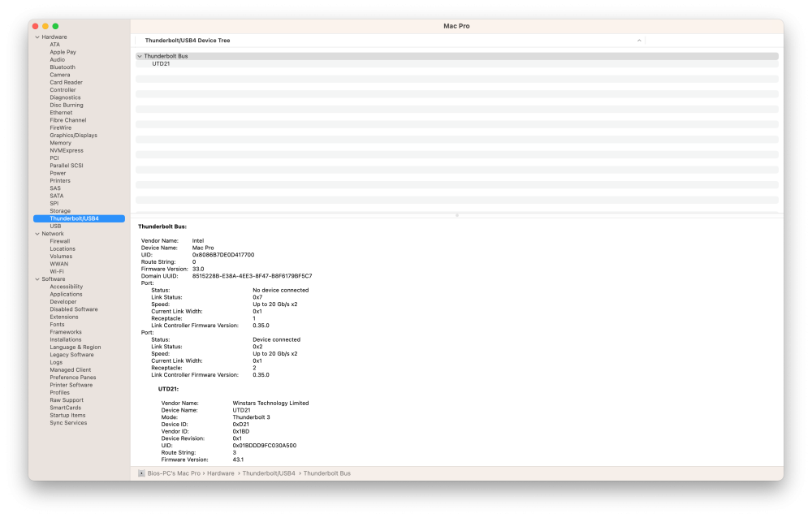Screen dimensions: 812x518
Task: Open Profiles in sidebar
Action: 59,393
